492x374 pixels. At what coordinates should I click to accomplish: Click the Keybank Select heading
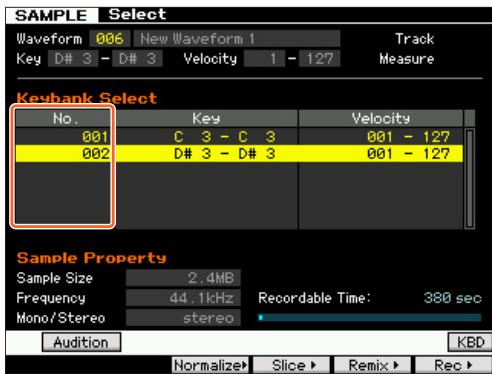click(x=87, y=98)
